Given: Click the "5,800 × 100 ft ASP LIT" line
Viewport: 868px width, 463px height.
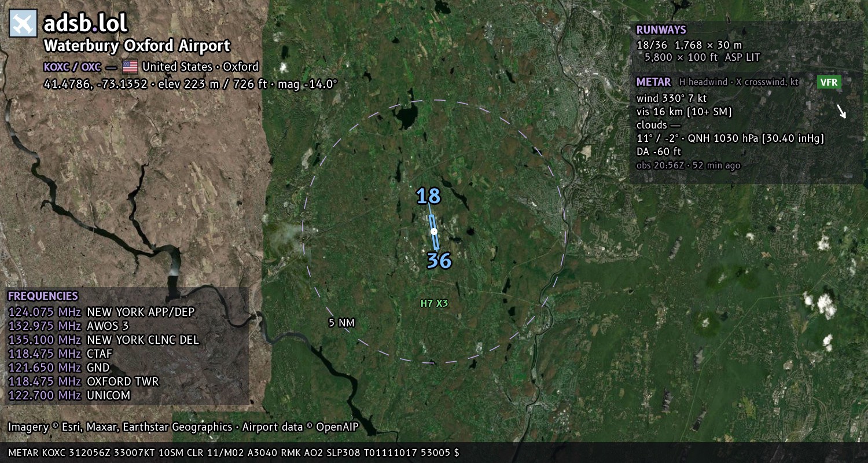Looking at the screenshot, I should coord(702,57).
